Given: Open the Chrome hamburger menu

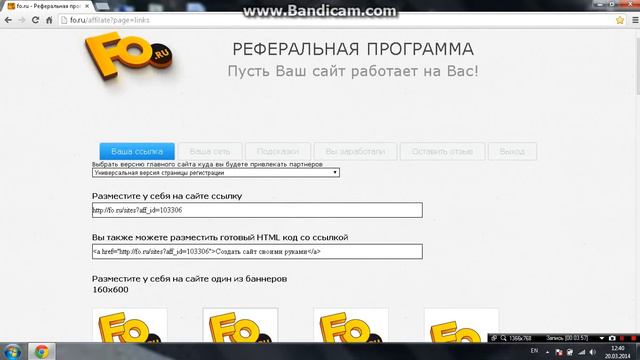Looking at the screenshot, I should 635,20.
